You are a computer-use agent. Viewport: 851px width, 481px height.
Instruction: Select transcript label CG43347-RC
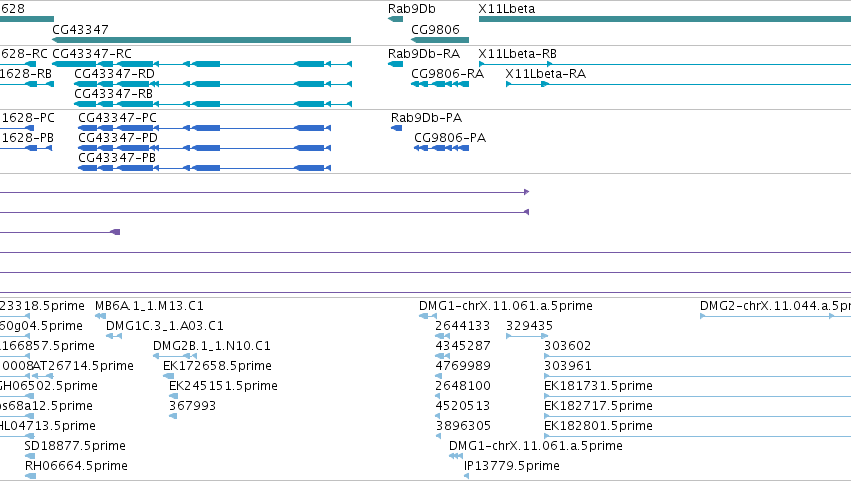click(x=92, y=53)
